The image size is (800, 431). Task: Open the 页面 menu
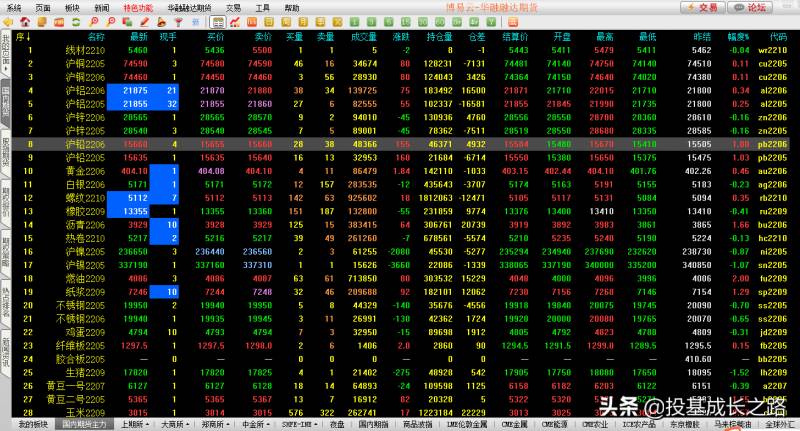[x=43, y=8]
